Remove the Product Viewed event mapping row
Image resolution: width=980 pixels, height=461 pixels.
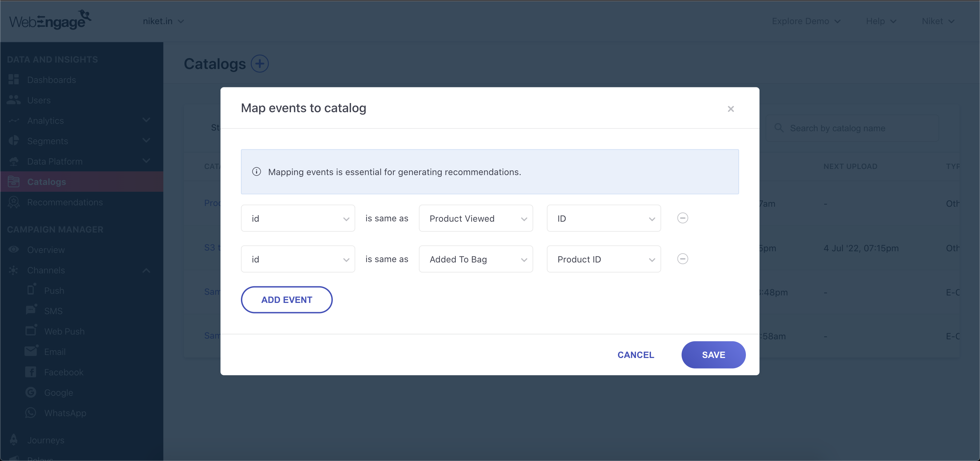[683, 218]
